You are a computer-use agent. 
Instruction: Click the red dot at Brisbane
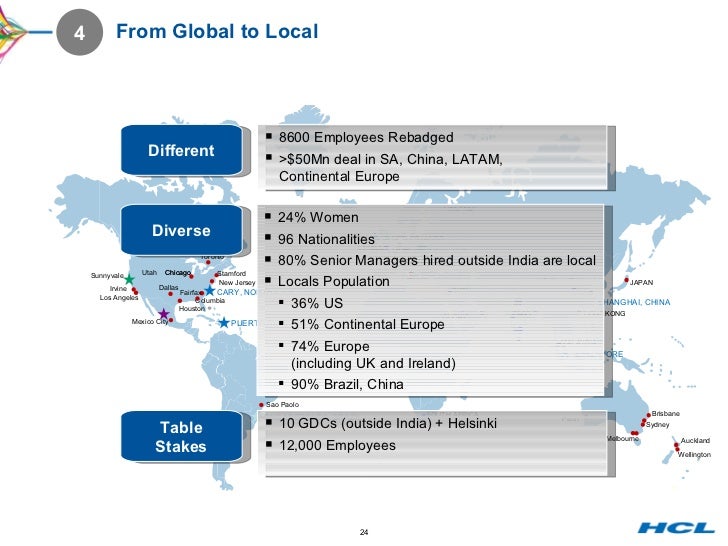(x=649, y=415)
